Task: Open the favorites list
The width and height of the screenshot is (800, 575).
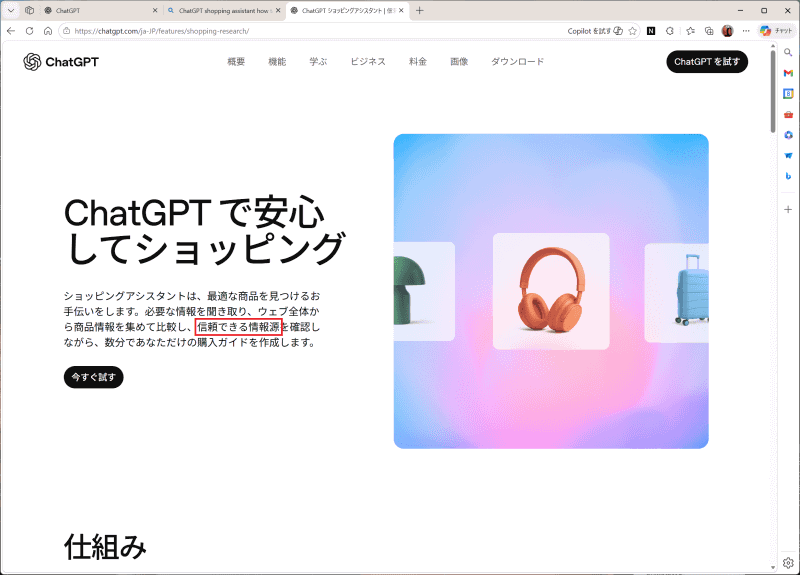Action: click(690, 31)
